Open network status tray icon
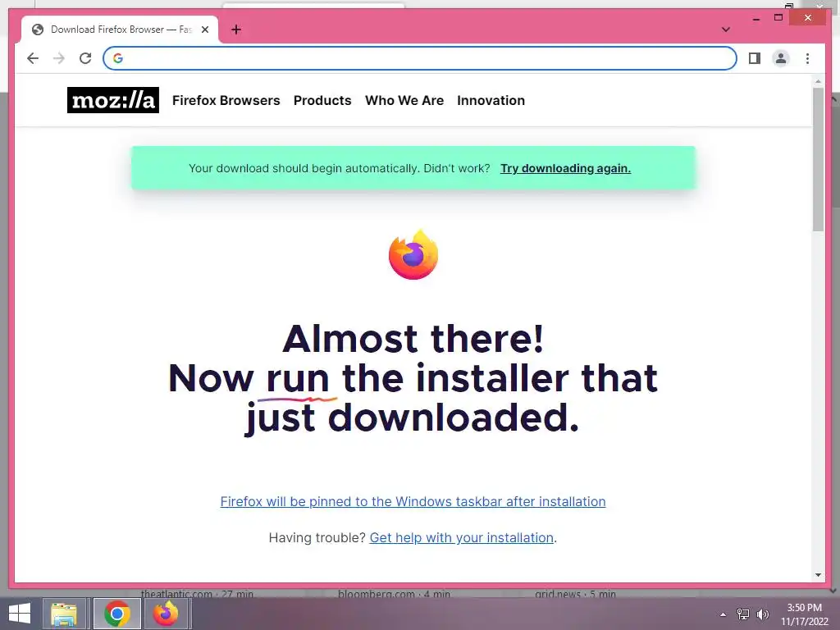The image size is (840, 630). (x=743, y=614)
